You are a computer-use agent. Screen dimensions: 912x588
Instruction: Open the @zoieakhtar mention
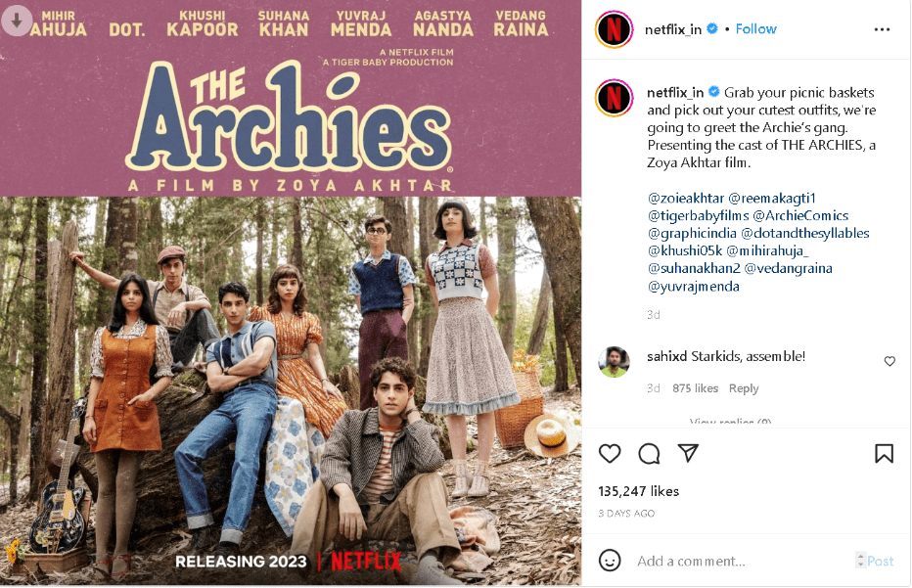click(x=686, y=199)
